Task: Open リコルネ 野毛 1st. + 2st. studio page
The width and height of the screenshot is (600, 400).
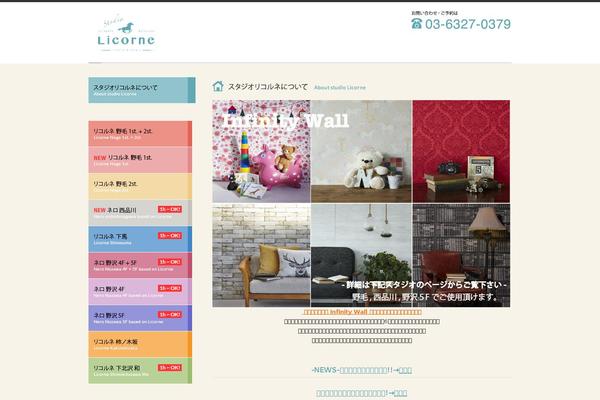Action: (140, 134)
